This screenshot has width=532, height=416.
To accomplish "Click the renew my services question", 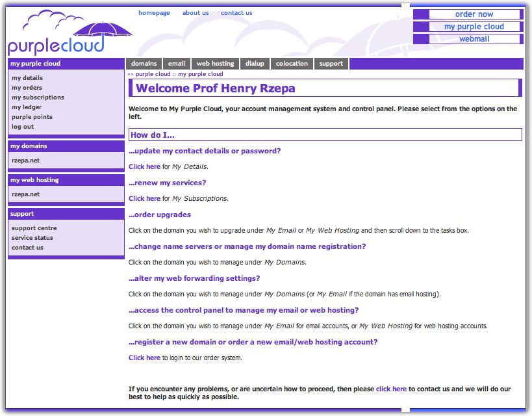I will pos(168,183).
